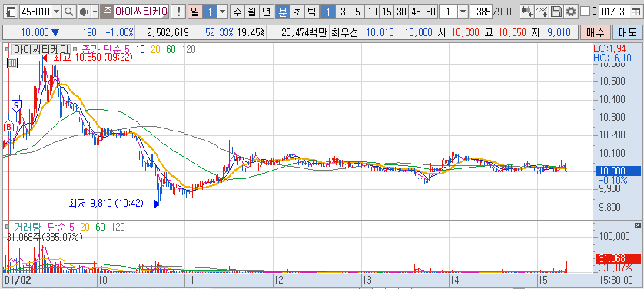
Task: Click the 매수 buy button
Action: [595, 32]
